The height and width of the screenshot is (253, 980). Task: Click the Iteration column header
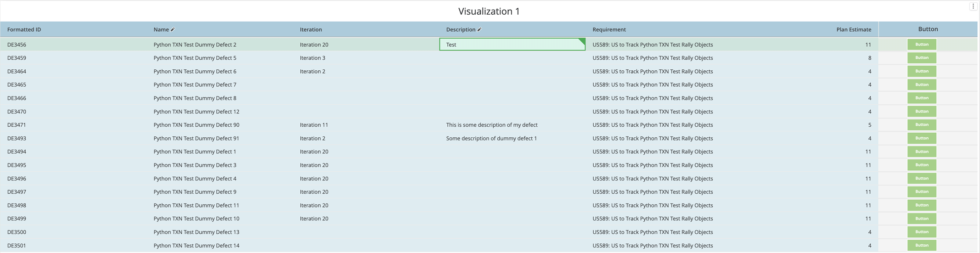click(310, 30)
